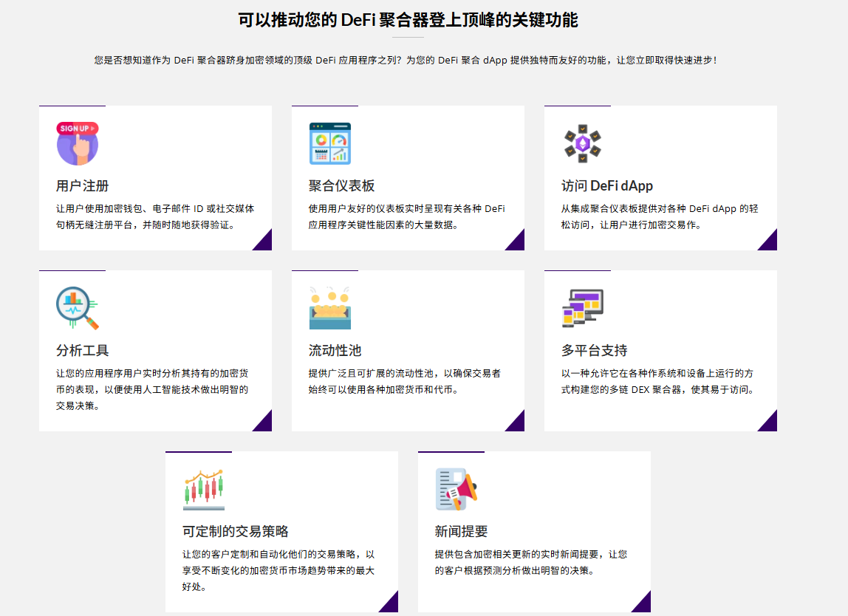Click the megaphone news feed icon

point(456,489)
